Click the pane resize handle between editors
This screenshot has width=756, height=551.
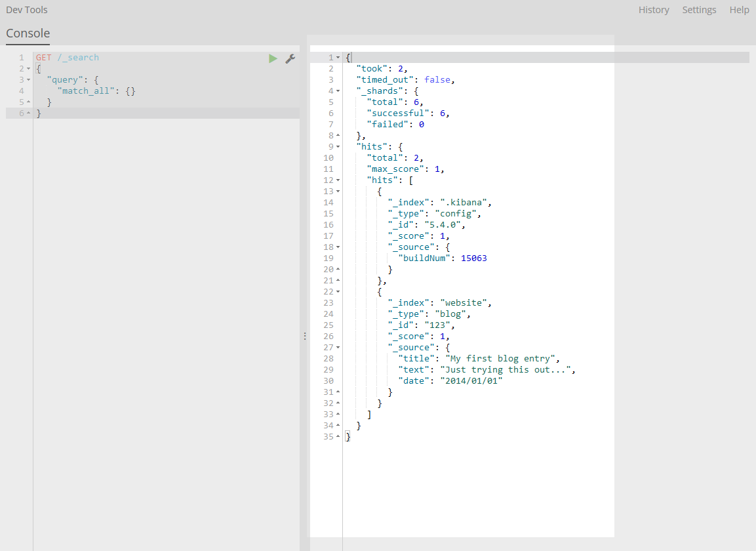304,336
